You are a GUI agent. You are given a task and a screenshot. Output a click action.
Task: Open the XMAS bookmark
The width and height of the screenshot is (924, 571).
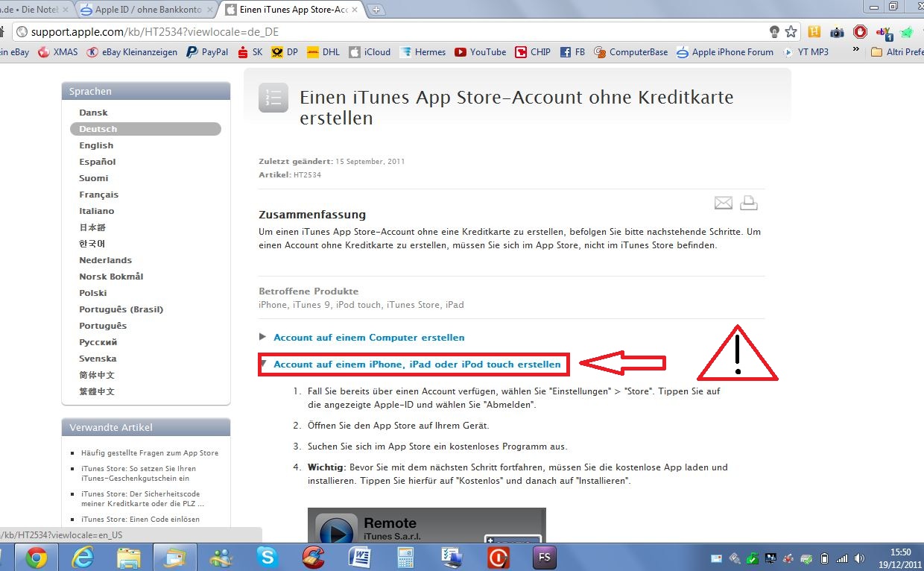coord(57,52)
